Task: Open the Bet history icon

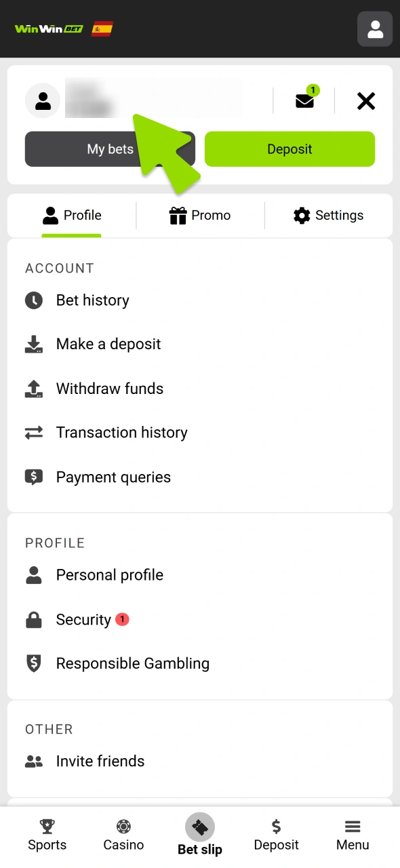Action: (34, 300)
